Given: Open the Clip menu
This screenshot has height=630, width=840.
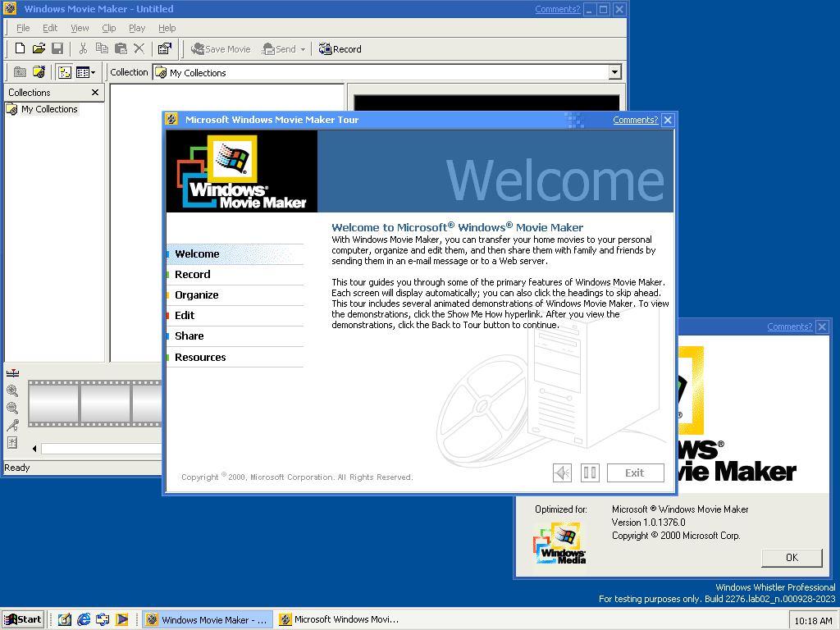Looking at the screenshot, I should click(108, 28).
